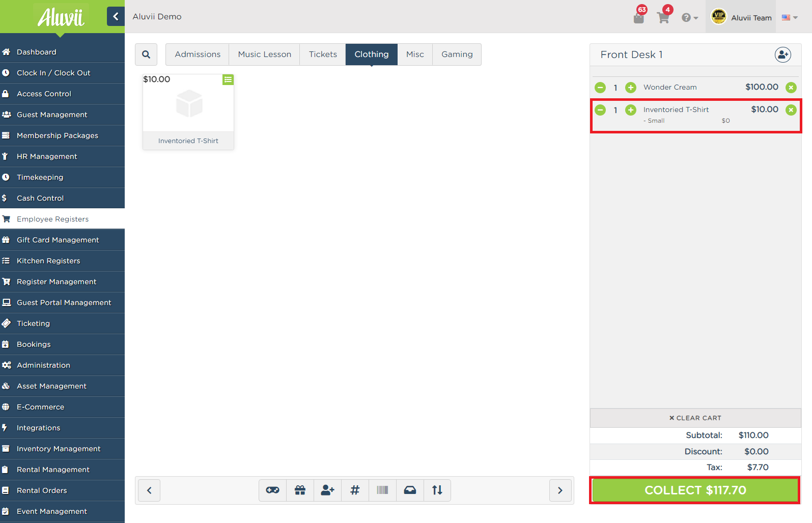Go to the next page of products
Image resolution: width=812 pixels, height=523 pixels.
click(x=560, y=490)
